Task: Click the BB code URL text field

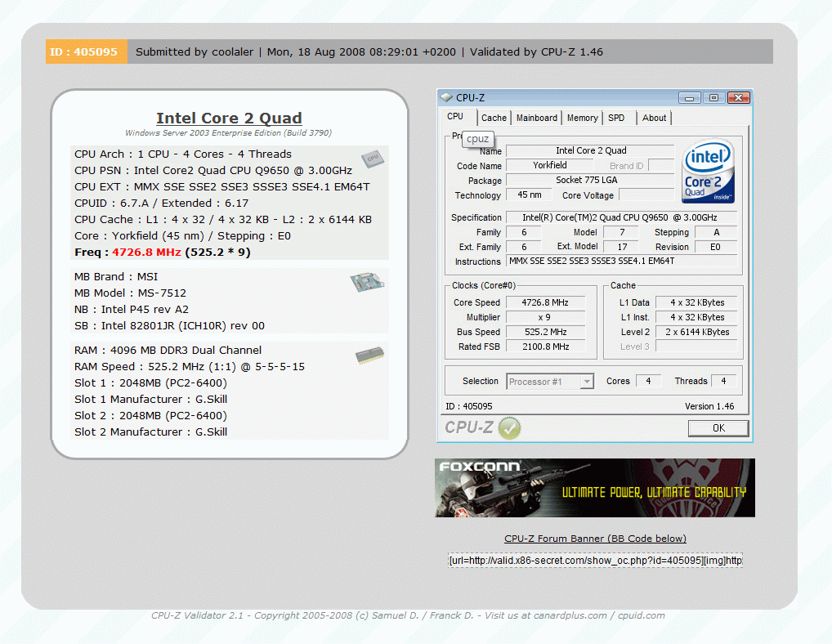Action: 595,561
